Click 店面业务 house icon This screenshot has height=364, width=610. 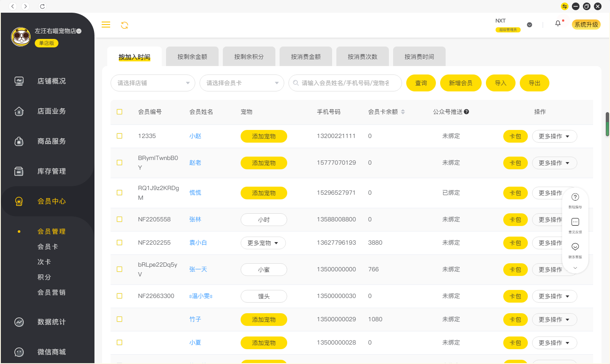(19, 111)
